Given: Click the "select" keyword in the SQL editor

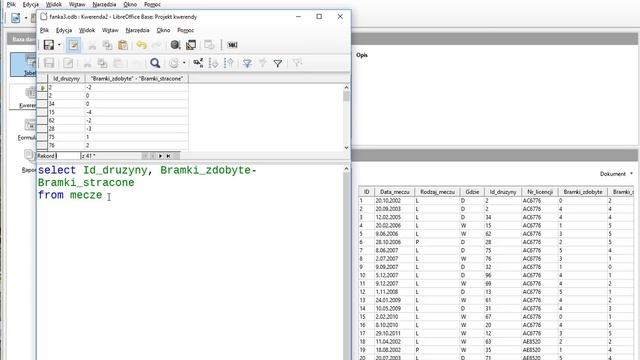Looking at the screenshot, I should click(57, 170).
